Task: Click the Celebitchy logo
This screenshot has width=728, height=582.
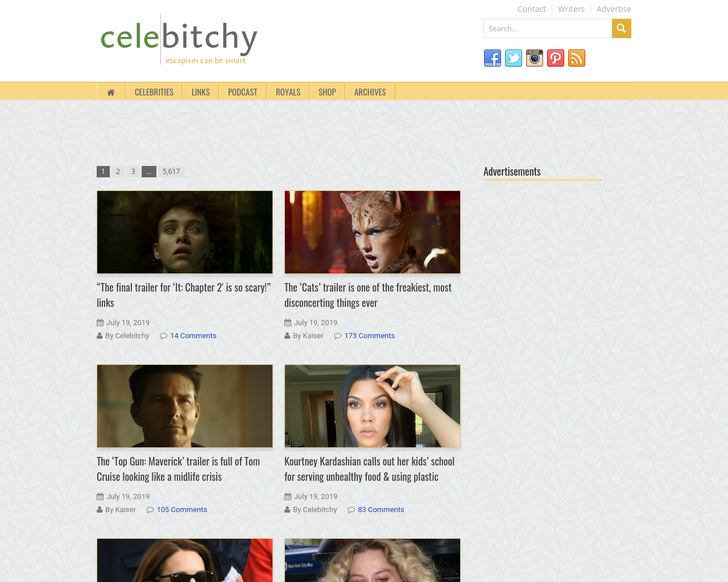Action: pos(179,40)
